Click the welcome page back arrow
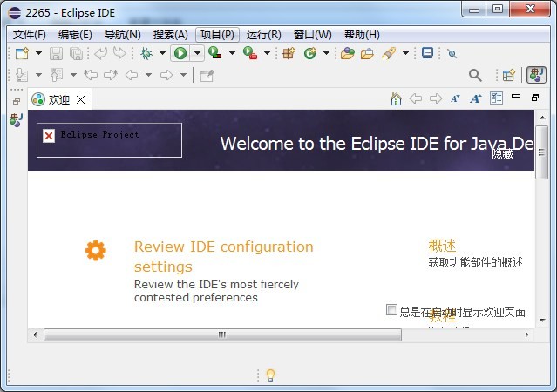The width and height of the screenshot is (557, 392). [x=416, y=98]
